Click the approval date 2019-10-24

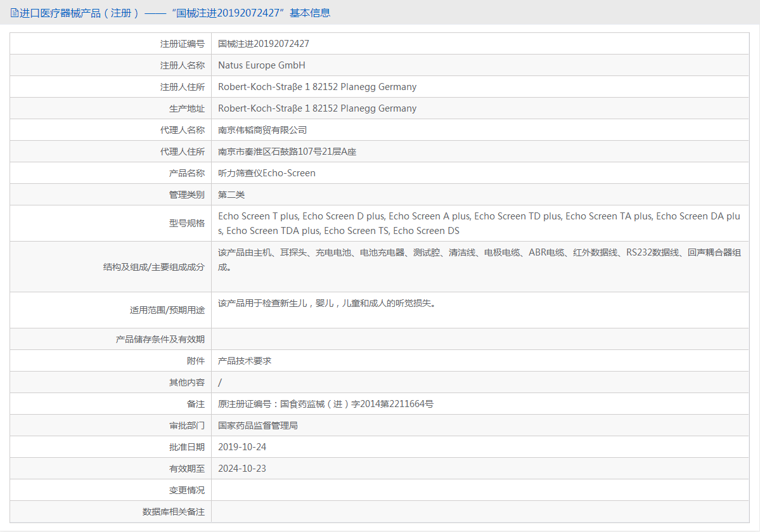(x=242, y=447)
